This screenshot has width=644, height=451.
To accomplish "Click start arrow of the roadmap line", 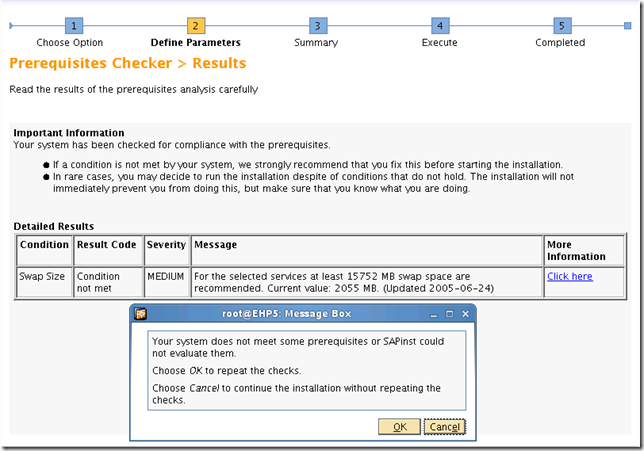I will [x=11, y=26].
